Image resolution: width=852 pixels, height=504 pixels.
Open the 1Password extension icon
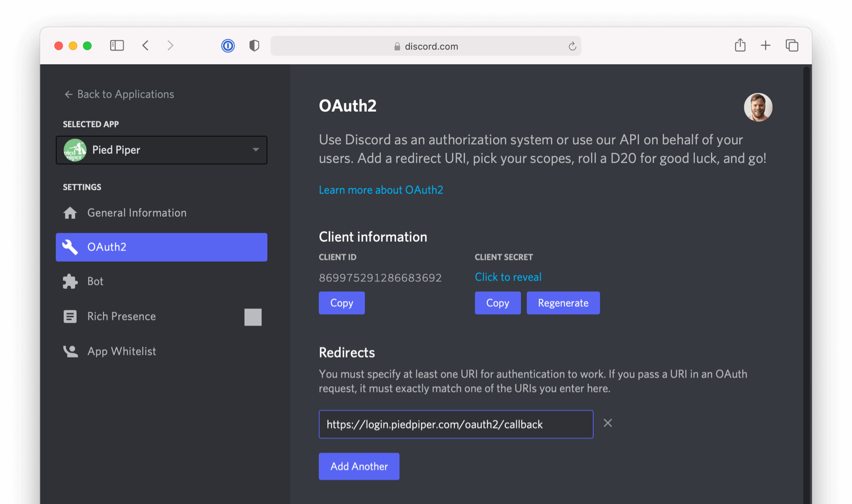click(x=228, y=46)
